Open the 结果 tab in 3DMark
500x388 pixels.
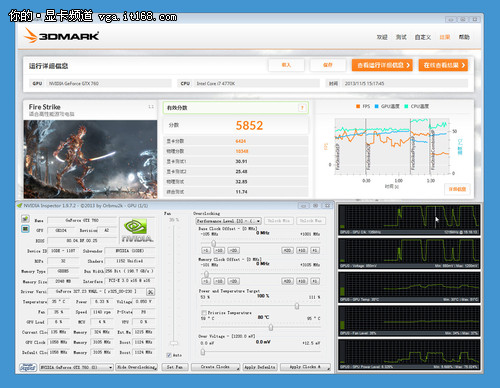pyautogui.click(x=445, y=37)
